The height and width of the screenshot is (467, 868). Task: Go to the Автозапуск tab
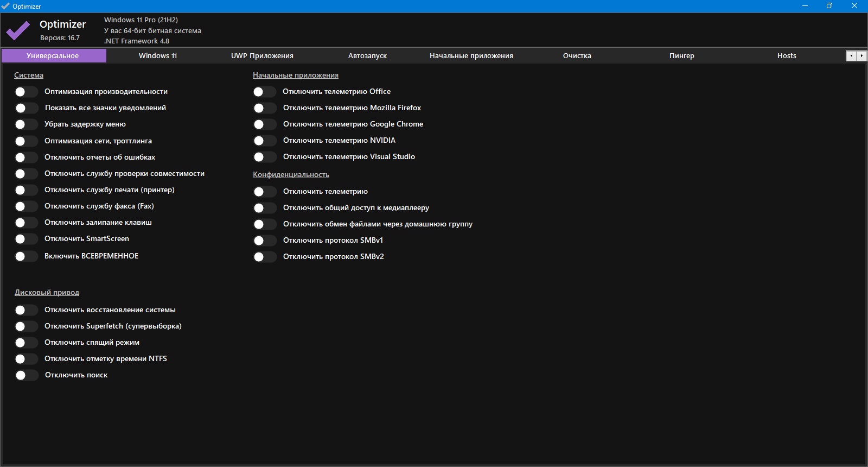(x=367, y=55)
